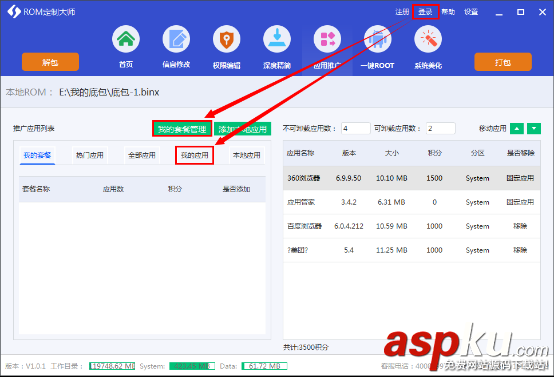Click 固定应用 in the 应用管家 row
Viewport: 554px width, 377px height.
click(x=520, y=202)
